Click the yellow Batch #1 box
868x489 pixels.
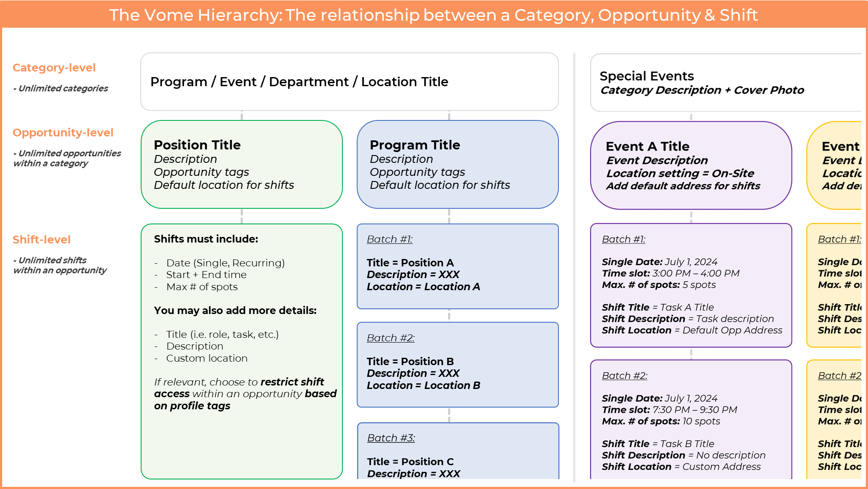pos(836,285)
